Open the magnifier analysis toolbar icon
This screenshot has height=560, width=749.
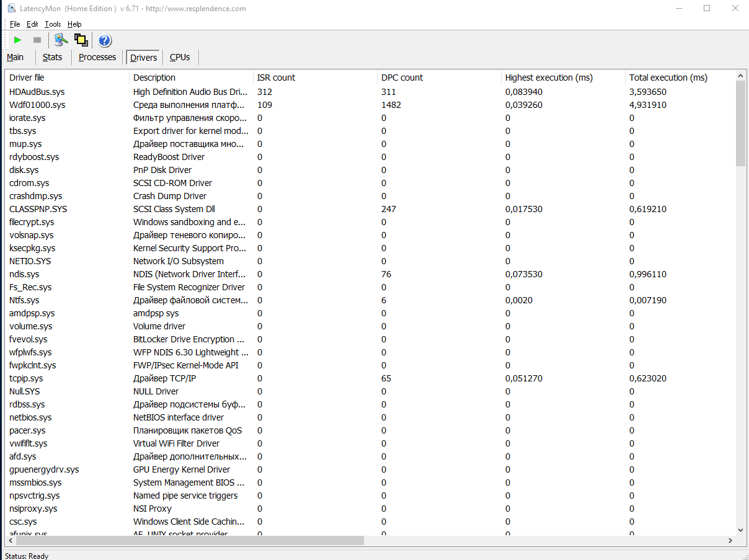(60, 40)
